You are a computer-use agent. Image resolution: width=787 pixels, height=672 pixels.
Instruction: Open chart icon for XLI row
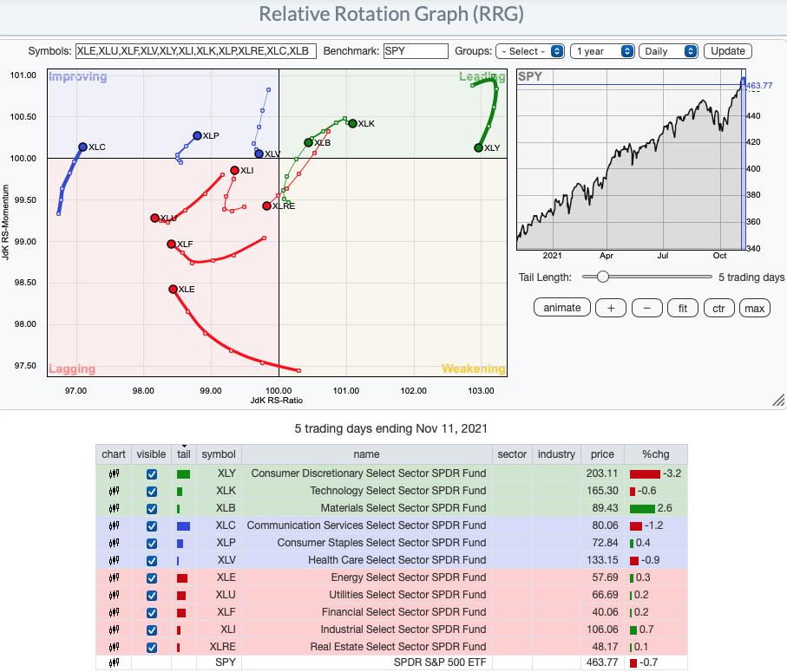coord(114,630)
